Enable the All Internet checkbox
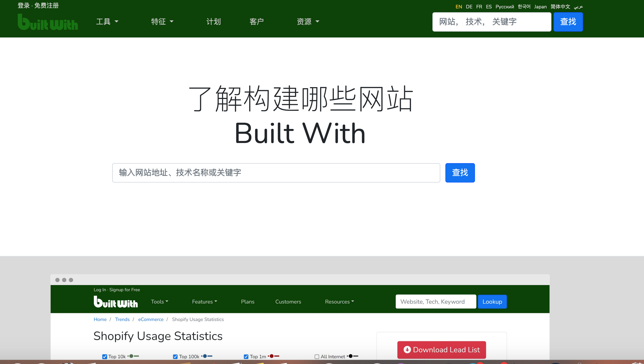644x364 pixels. (x=317, y=357)
